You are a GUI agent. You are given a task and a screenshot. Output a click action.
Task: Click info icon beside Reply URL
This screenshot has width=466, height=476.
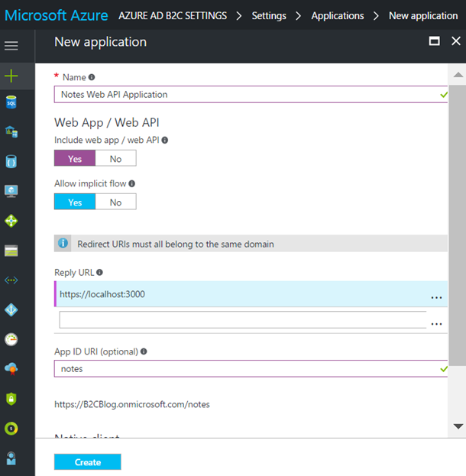coord(99,272)
